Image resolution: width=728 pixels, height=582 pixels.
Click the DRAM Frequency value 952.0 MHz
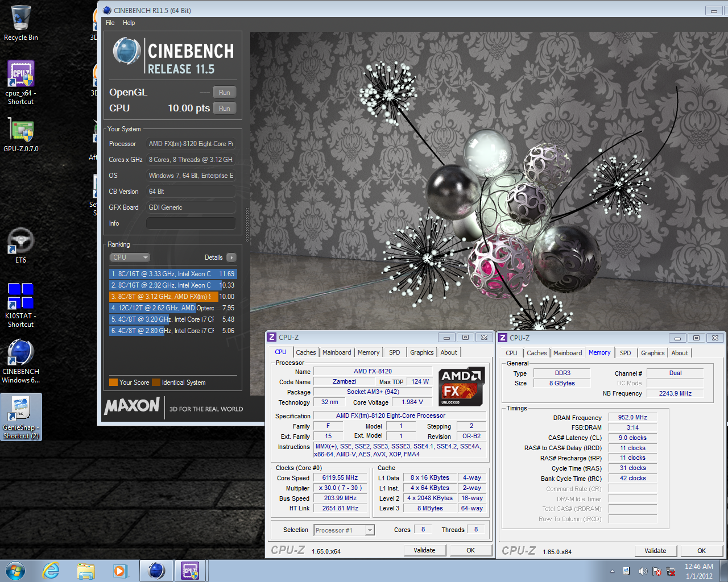pos(632,417)
